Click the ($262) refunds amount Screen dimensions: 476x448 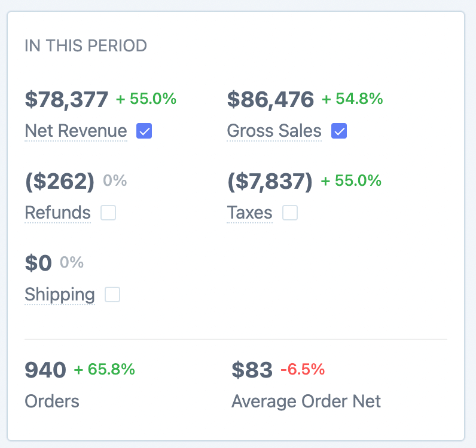[x=60, y=182]
